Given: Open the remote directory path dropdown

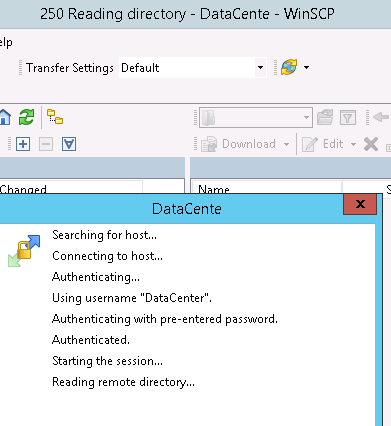Looking at the screenshot, I should point(256,117).
